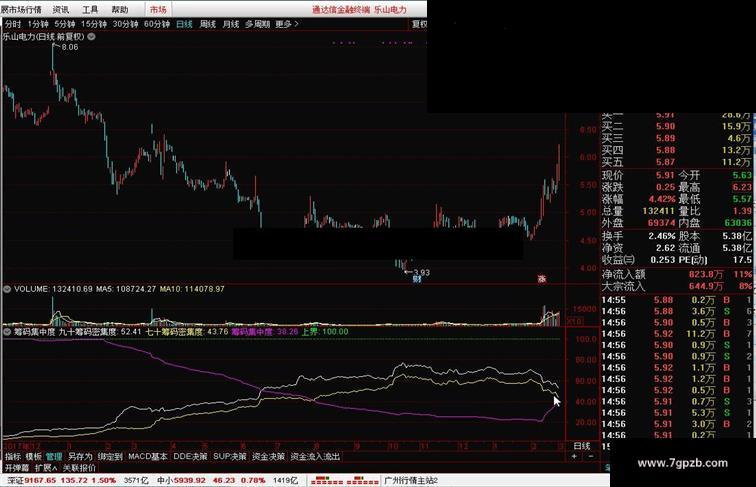Viewport: 756px width, 487px height.
Task: Select the 多周期 view tab
Action: (x=257, y=24)
